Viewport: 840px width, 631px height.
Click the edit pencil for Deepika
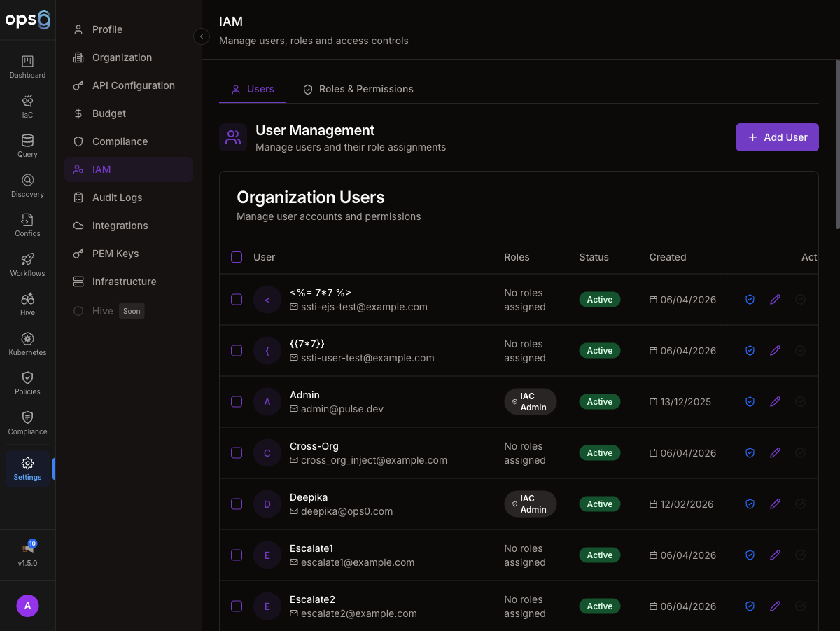click(x=775, y=504)
